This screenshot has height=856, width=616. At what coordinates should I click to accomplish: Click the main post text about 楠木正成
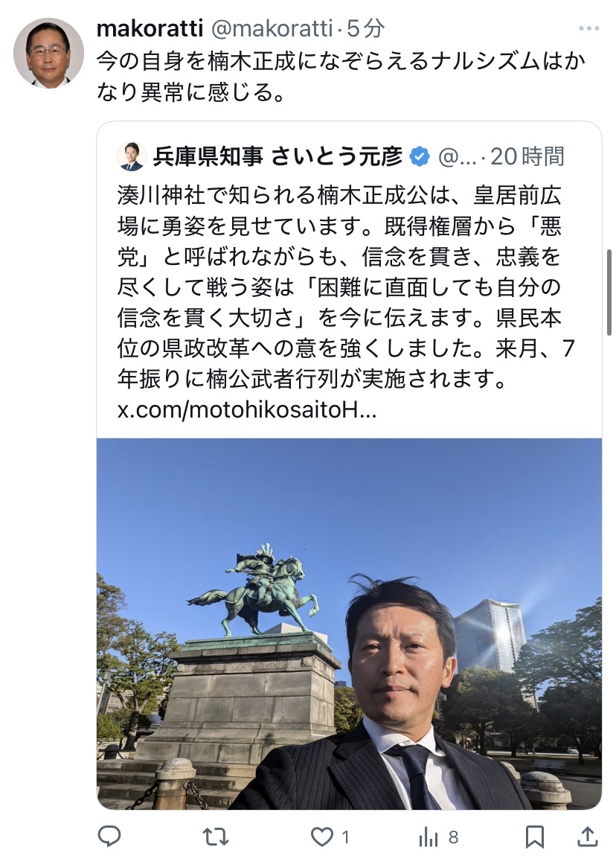point(341,77)
